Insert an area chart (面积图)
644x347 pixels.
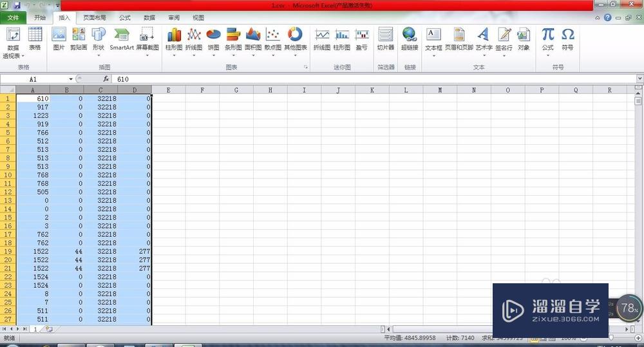253,41
